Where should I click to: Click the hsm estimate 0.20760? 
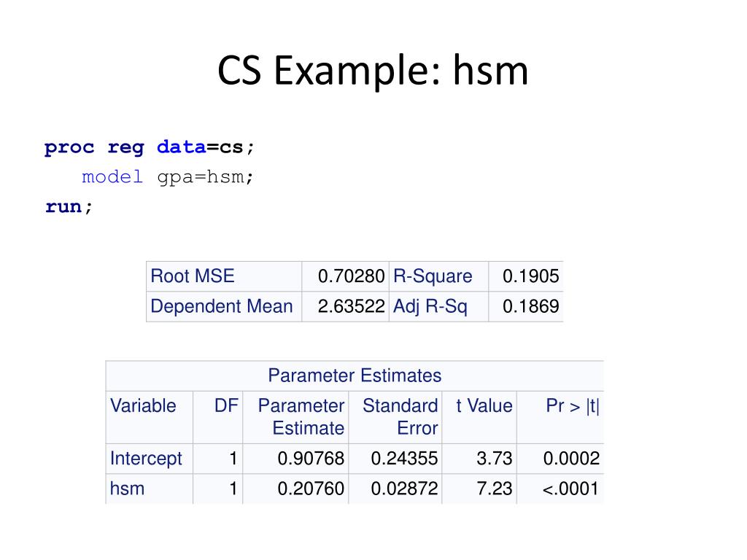click(x=311, y=489)
